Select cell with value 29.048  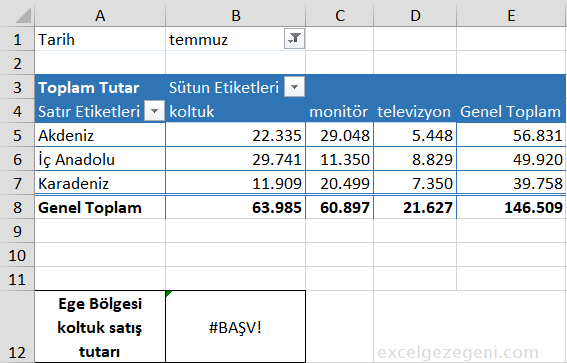(340, 135)
